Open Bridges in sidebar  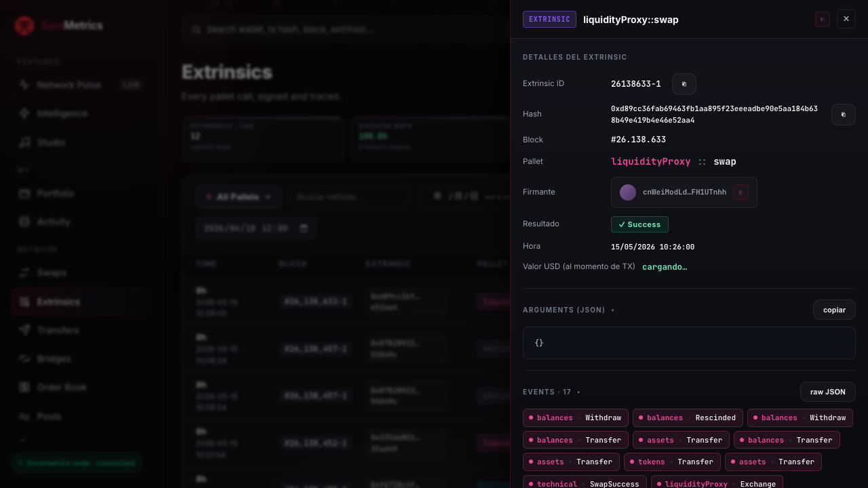pyautogui.click(x=80, y=359)
